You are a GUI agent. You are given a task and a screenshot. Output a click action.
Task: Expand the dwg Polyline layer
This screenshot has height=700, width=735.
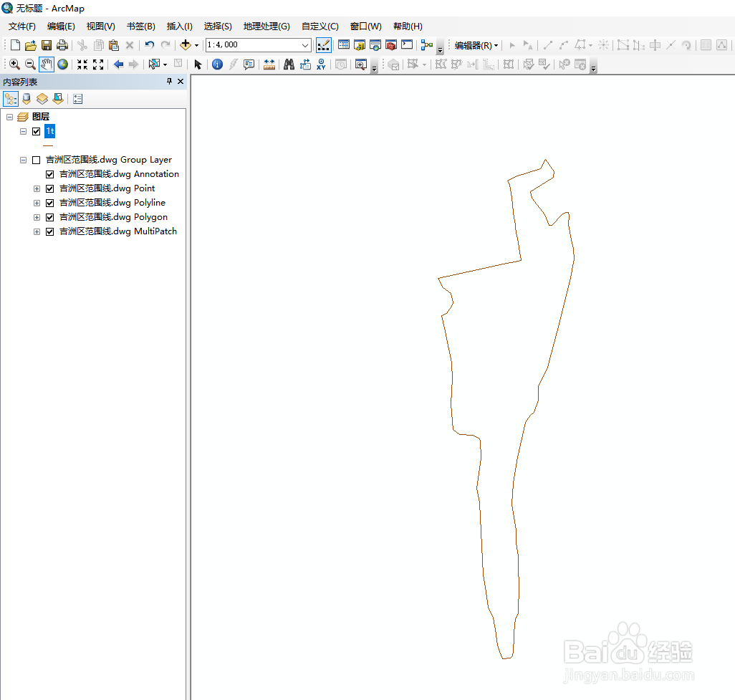37,203
